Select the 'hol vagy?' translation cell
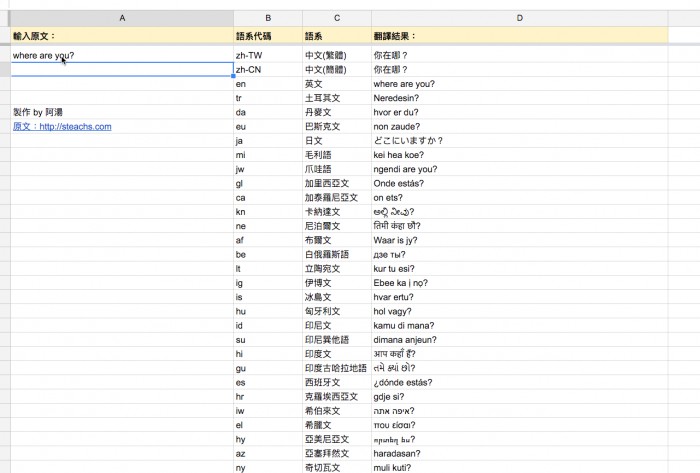Viewport: 700px width, 473px height. click(x=520, y=311)
